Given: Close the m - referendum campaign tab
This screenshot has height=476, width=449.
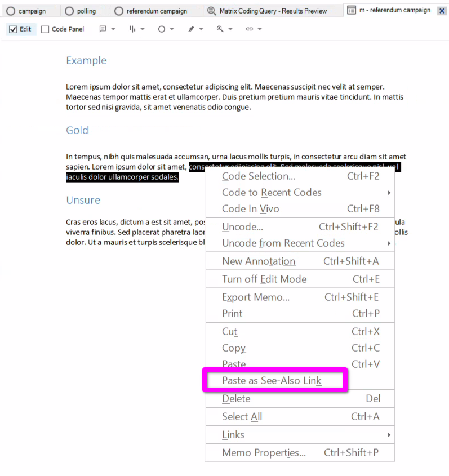Looking at the screenshot, I should point(442,11).
